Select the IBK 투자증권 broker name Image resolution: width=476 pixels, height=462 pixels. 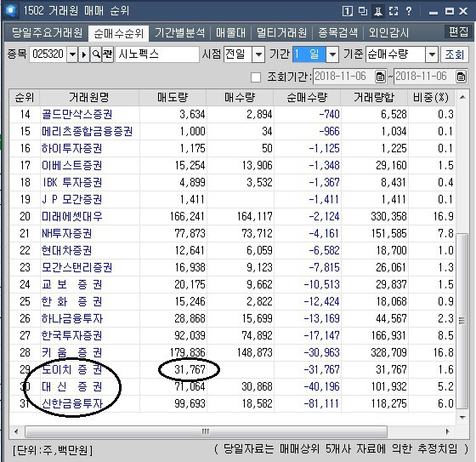pos(72,183)
